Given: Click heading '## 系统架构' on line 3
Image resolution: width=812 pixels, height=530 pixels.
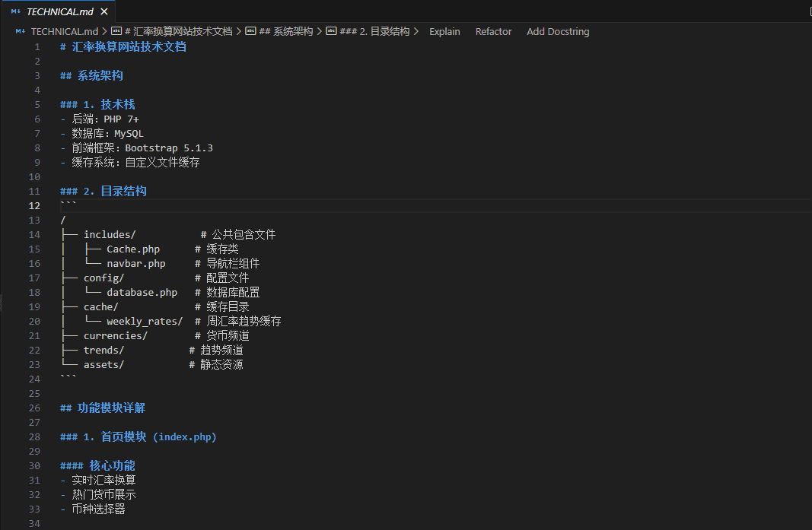Looking at the screenshot, I should point(91,76).
